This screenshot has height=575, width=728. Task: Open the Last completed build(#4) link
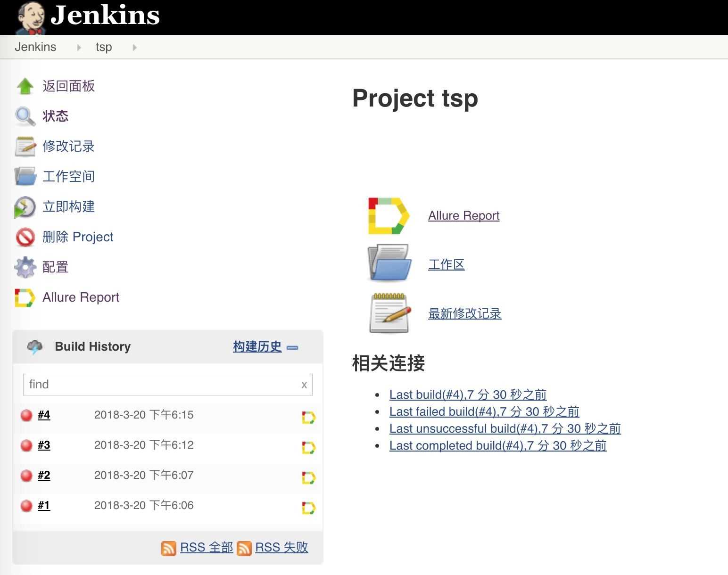click(498, 445)
